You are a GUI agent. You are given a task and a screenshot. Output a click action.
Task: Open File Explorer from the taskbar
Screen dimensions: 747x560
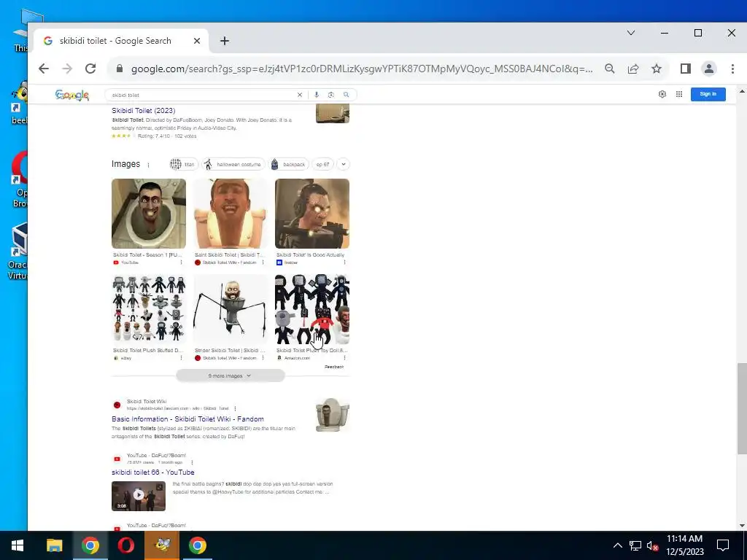click(x=54, y=545)
